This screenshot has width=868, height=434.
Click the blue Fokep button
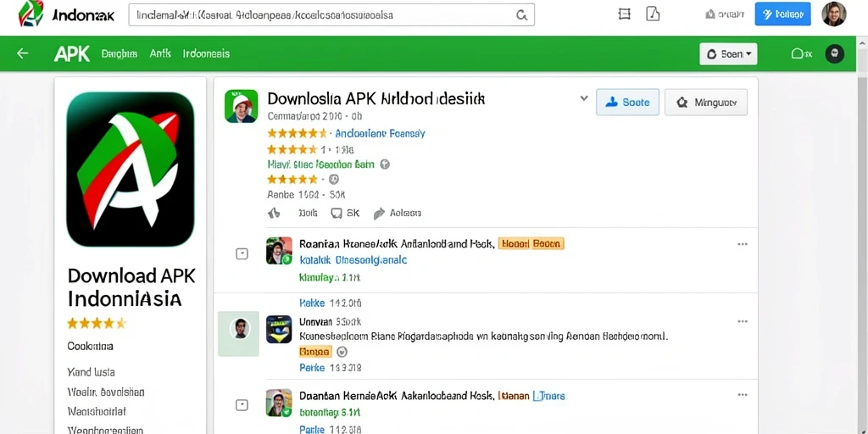(782, 14)
